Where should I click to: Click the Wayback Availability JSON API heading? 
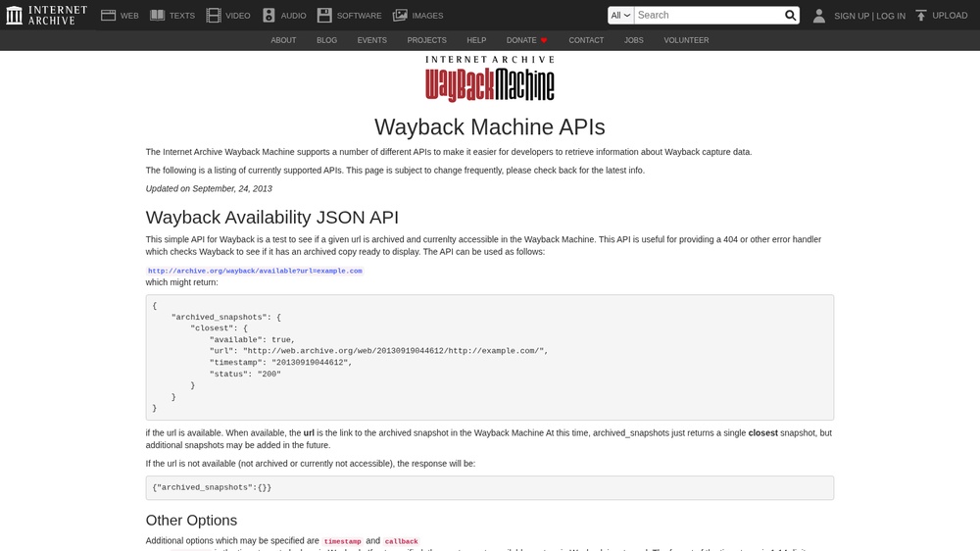tap(271, 217)
